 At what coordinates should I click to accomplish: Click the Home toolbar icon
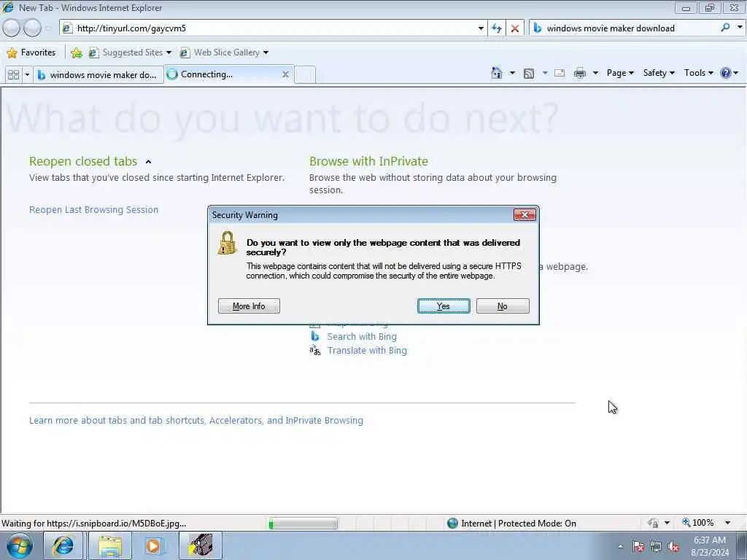click(496, 73)
